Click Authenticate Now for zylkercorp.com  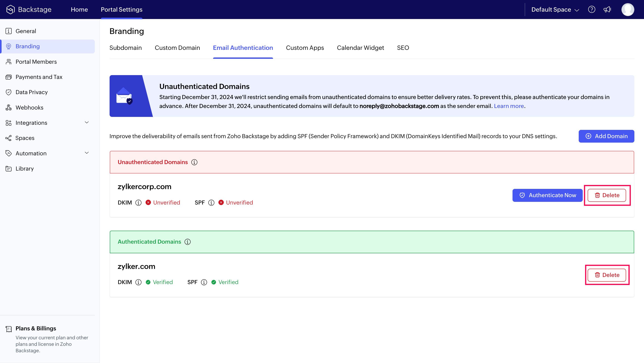coord(547,195)
